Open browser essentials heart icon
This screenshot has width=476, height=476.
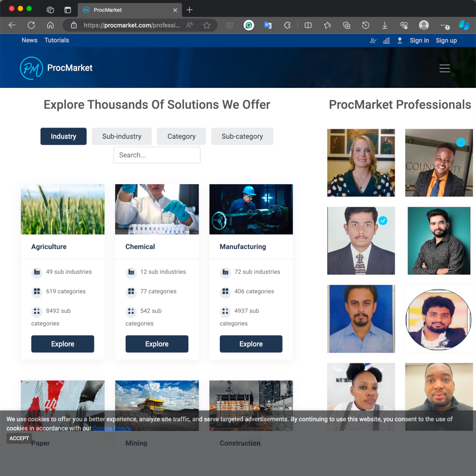[404, 25]
